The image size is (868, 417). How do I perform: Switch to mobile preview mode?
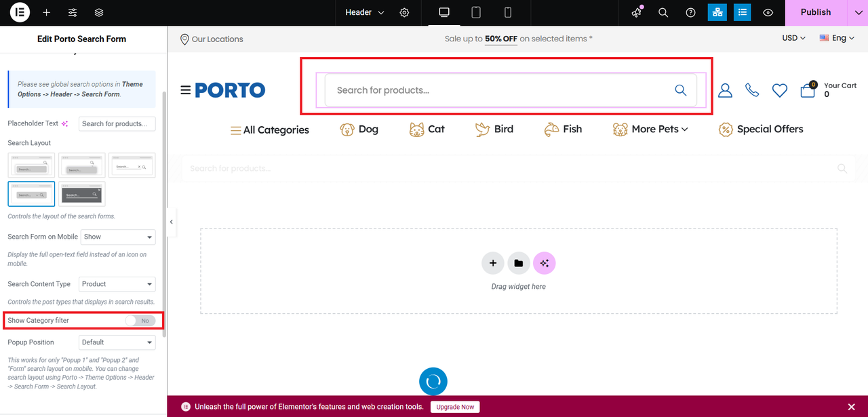(507, 12)
